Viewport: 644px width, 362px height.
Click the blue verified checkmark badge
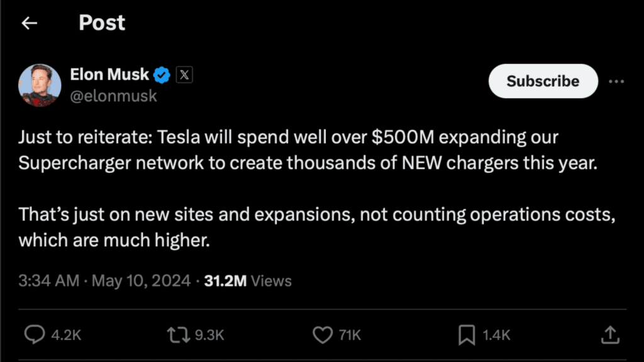point(162,75)
